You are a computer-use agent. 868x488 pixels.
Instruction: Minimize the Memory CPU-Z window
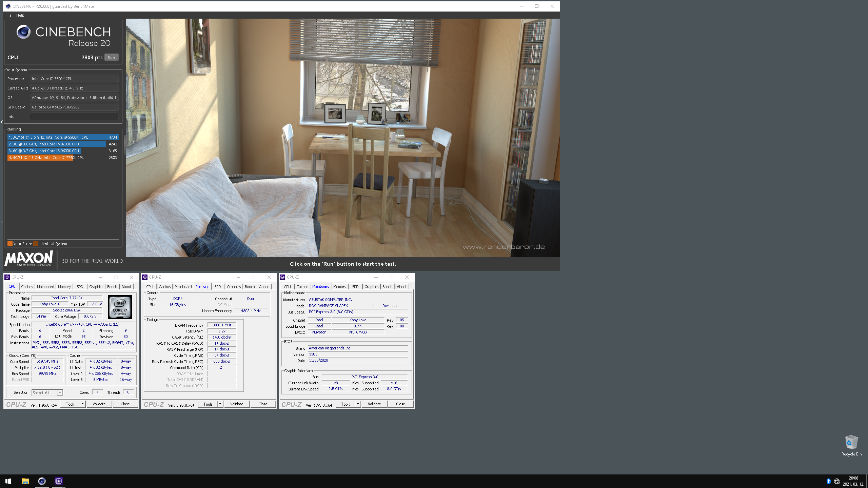[x=238, y=277]
